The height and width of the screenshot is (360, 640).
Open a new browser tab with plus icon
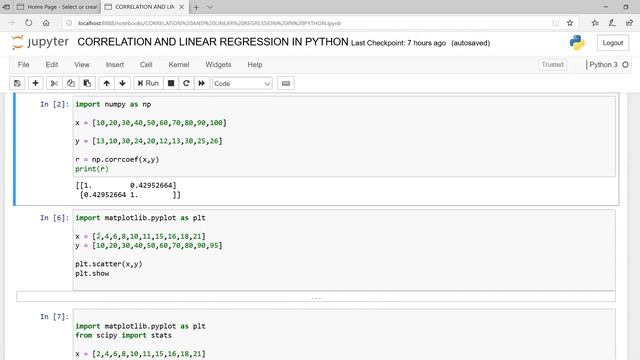(x=196, y=7)
